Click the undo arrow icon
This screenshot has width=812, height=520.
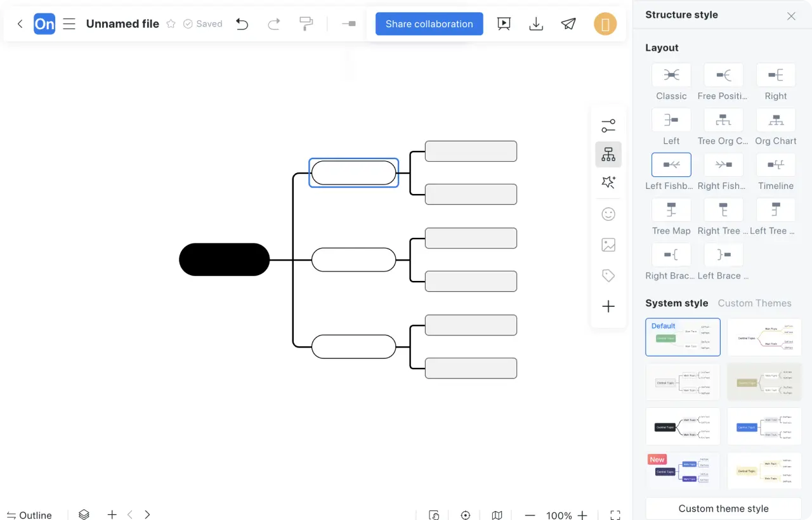(242, 24)
